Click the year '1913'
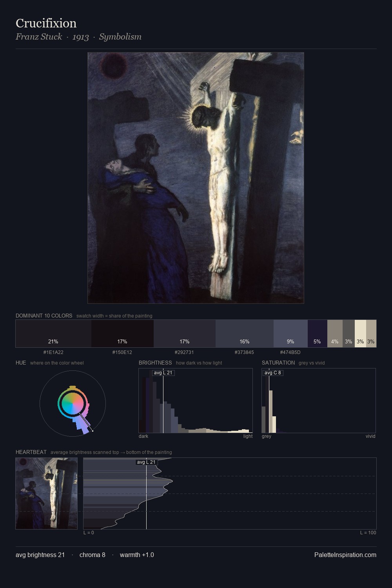392x588 pixels. (80, 37)
